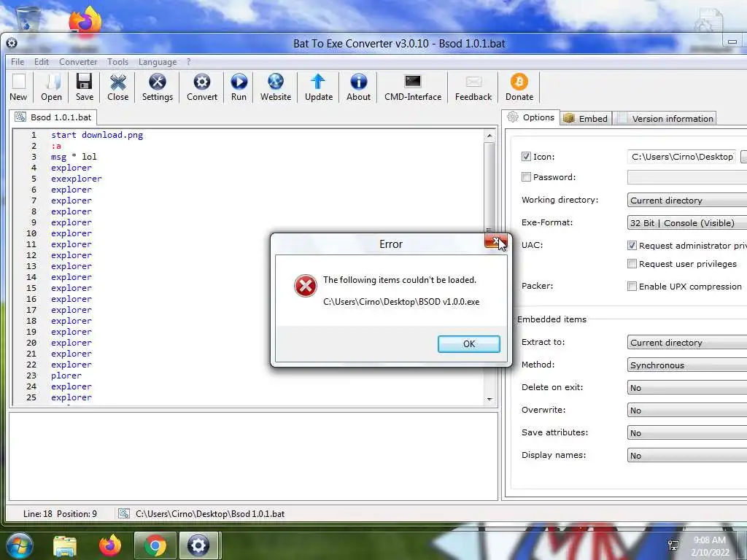Click the Convert gear icon

(x=202, y=82)
